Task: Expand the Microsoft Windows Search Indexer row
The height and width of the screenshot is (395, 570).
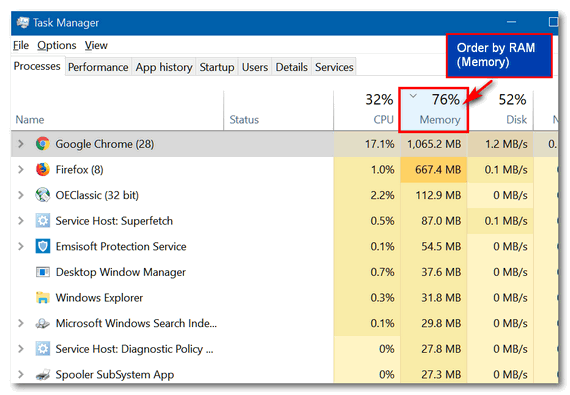Action: (21, 323)
